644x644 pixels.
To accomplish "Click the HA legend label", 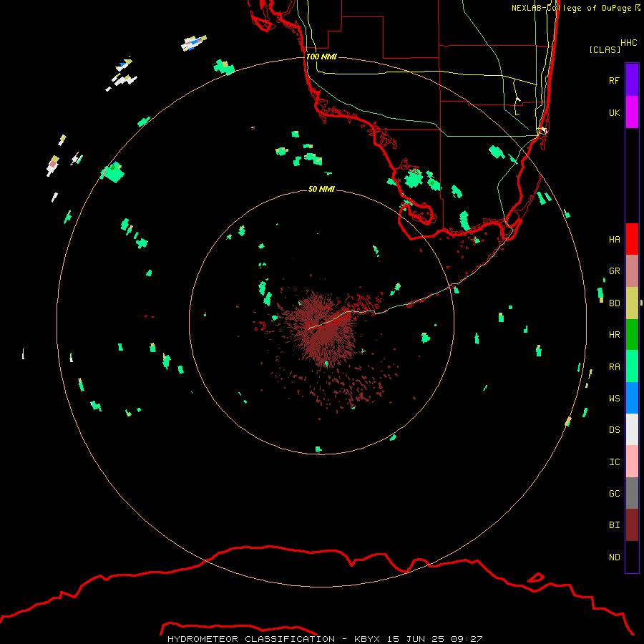I will coord(614,239).
